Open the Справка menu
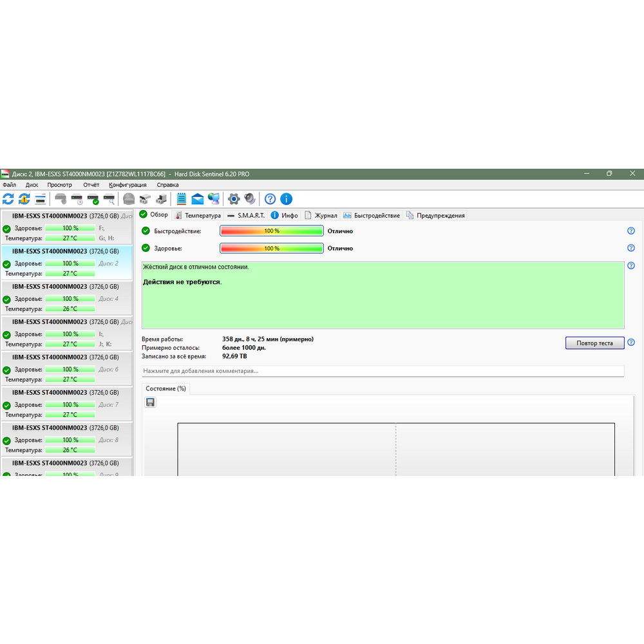Viewport: 644px width, 644px height. pyautogui.click(x=167, y=185)
